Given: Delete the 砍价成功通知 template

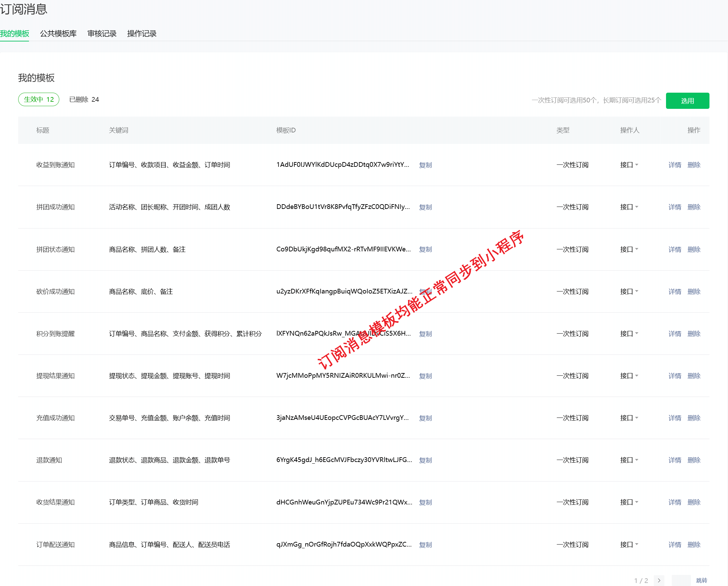Looking at the screenshot, I should [x=694, y=291].
